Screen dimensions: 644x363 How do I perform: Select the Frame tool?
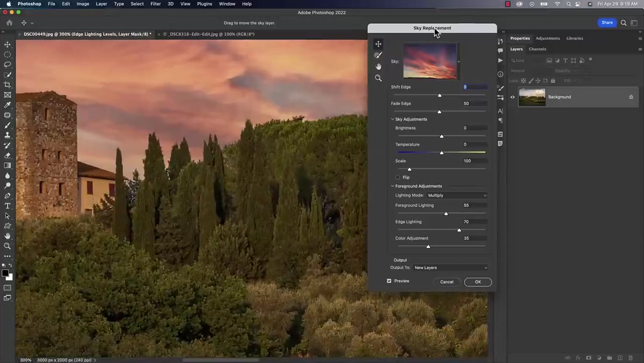tap(8, 95)
